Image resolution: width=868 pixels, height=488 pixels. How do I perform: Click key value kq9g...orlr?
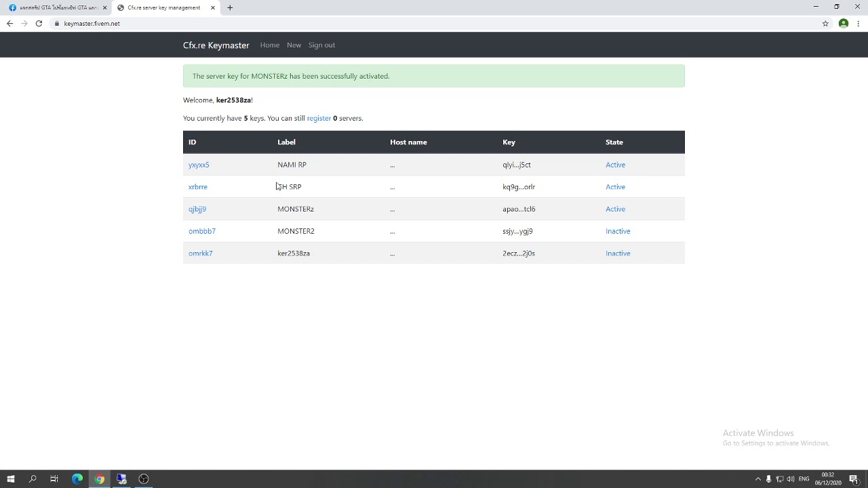pyautogui.click(x=519, y=186)
